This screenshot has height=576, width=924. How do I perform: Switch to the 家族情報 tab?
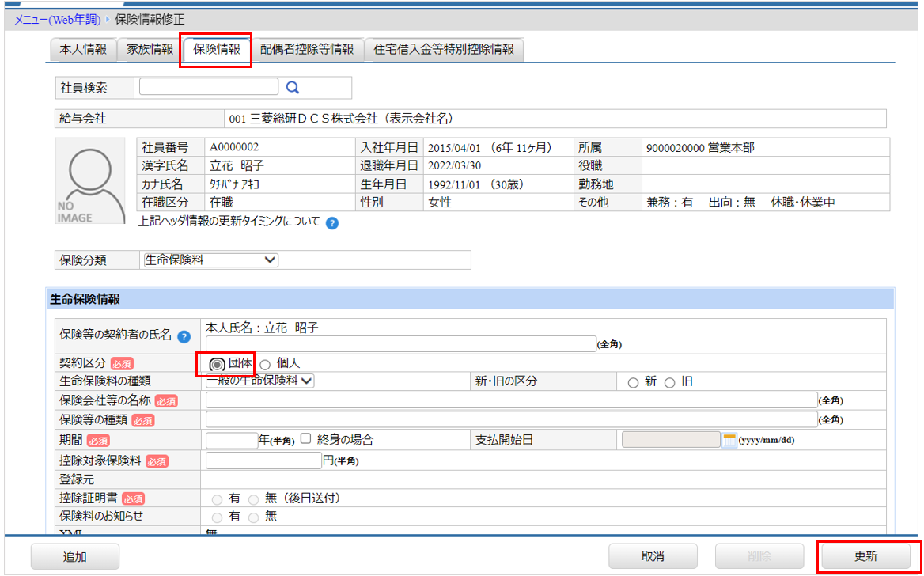[150, 50]
